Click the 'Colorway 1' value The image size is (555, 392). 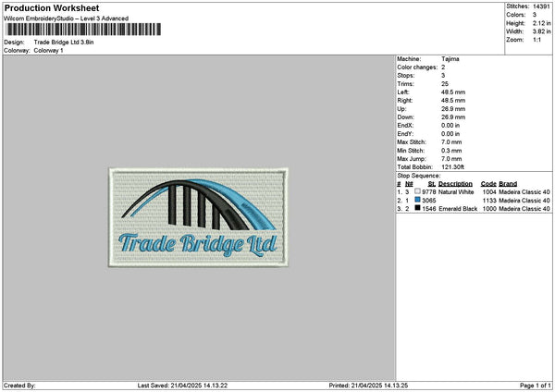48,50
